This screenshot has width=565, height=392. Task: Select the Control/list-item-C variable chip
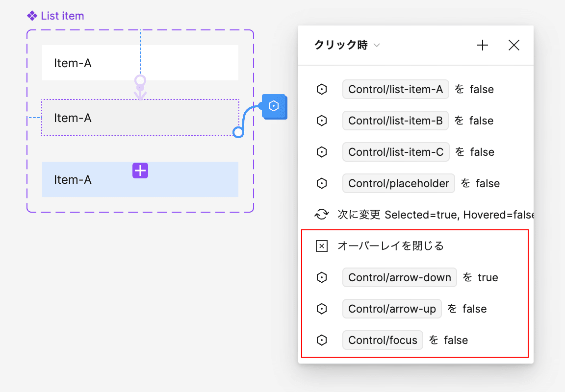396,152
